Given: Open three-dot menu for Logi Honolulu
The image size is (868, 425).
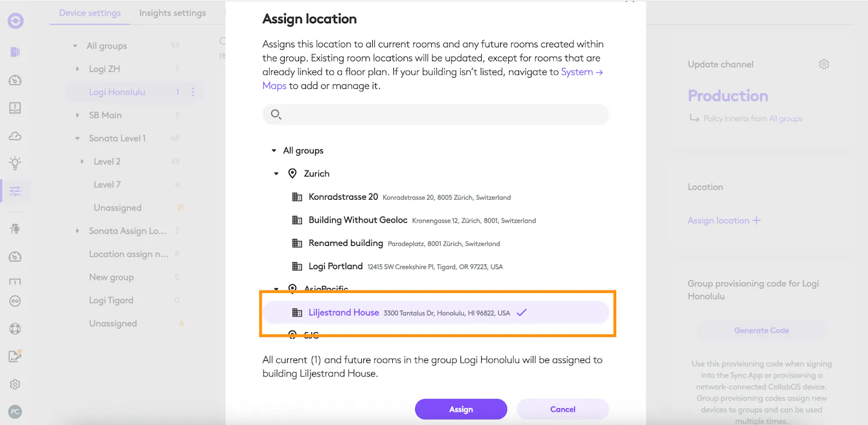Looking at the screenshot, I should (x=193, y=92).
